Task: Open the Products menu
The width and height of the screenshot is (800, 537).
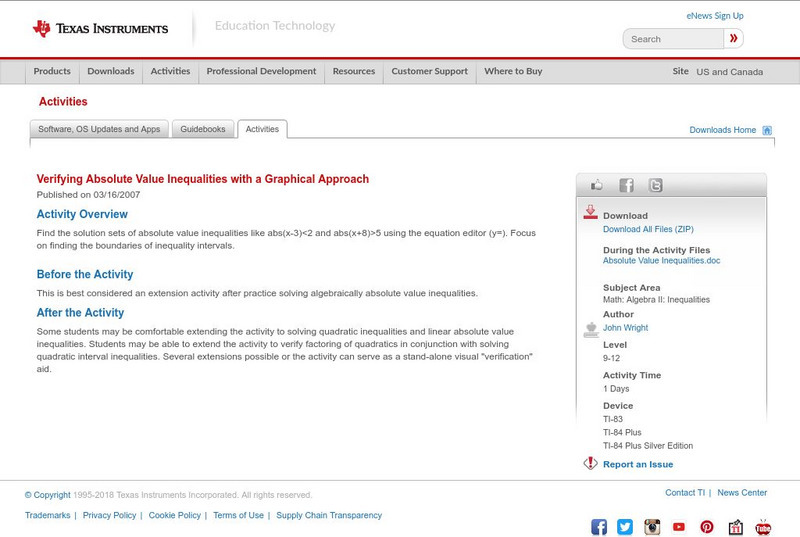Action: point(52,71)
